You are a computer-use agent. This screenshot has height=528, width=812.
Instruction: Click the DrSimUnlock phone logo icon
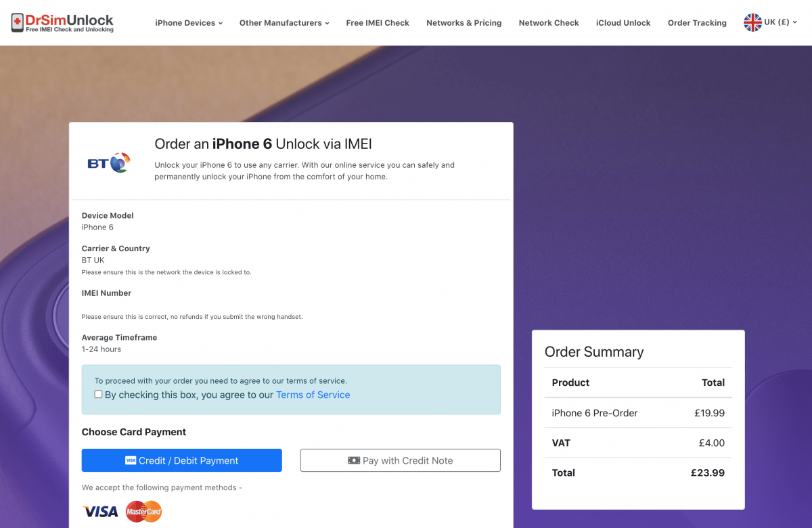pyautogui.click(x=18, y=23)
